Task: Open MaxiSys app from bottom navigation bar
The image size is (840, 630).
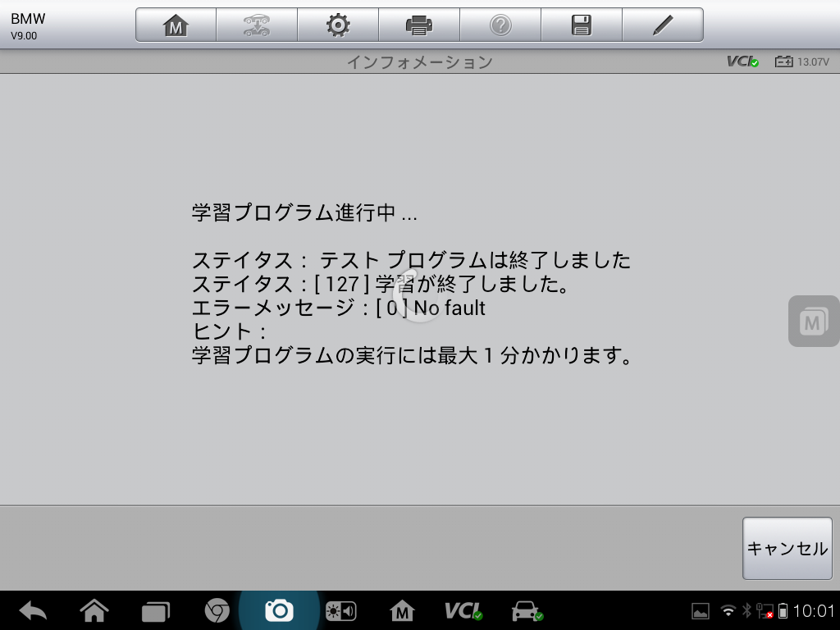Action: coord(402,610)
